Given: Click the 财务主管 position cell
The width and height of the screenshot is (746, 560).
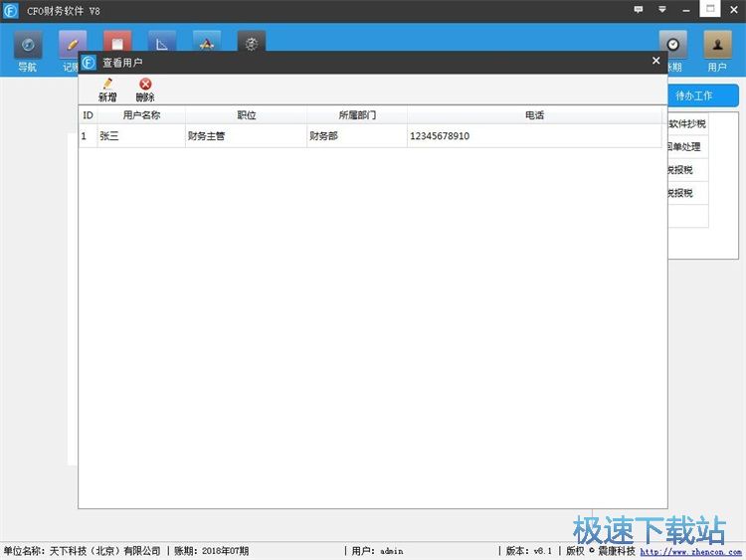Looking at the screenshot, I should (x=247, y=136).
